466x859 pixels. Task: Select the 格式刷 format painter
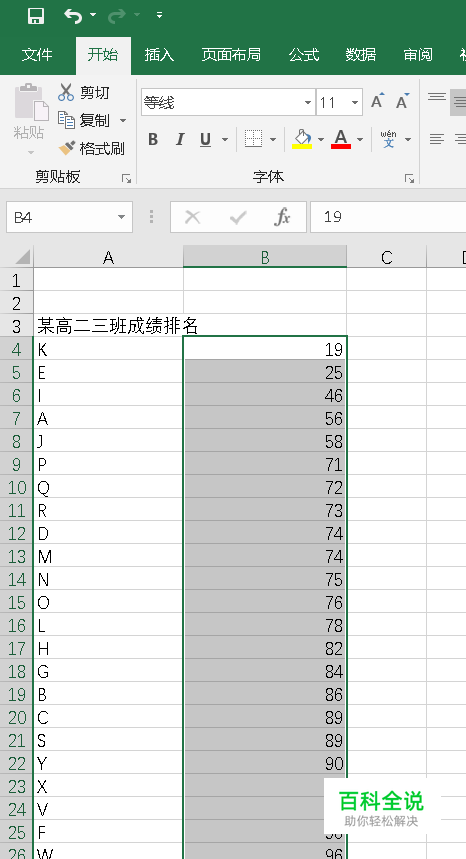(x=91, y=148)
